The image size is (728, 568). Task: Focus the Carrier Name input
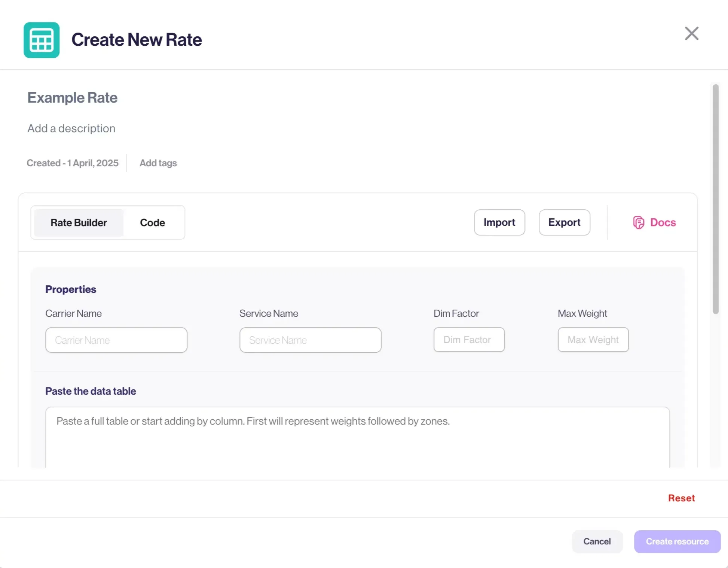tap(116, 340)
